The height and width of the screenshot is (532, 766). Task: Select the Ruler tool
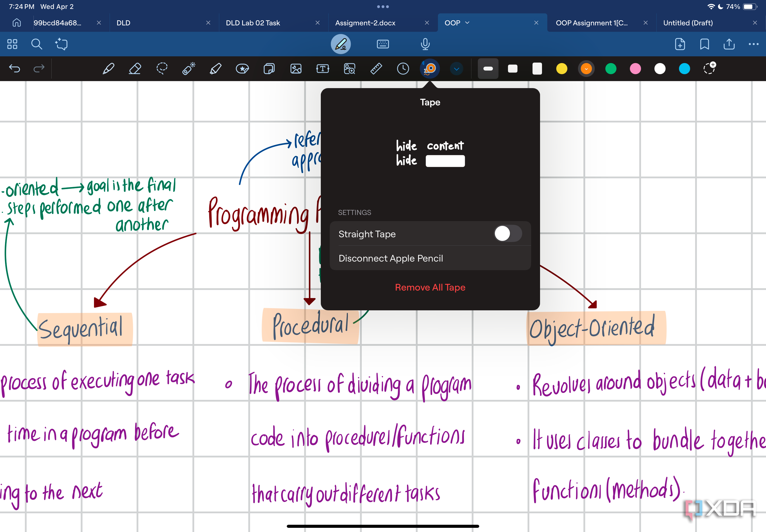click(x=376, y=69)
